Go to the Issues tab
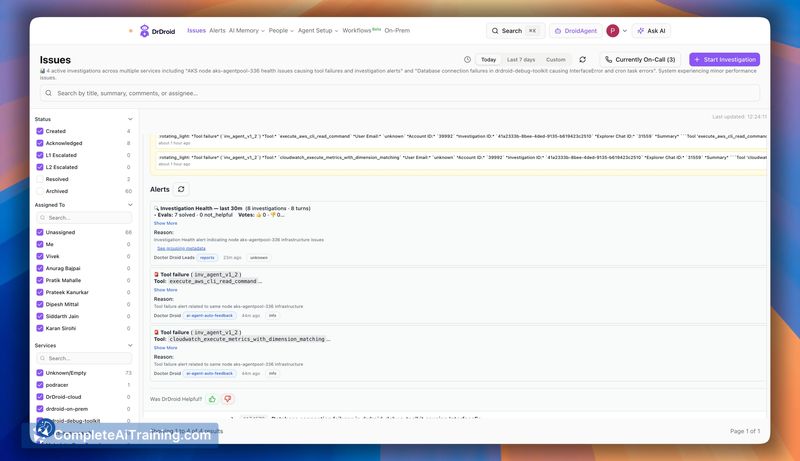 [196, 31]
